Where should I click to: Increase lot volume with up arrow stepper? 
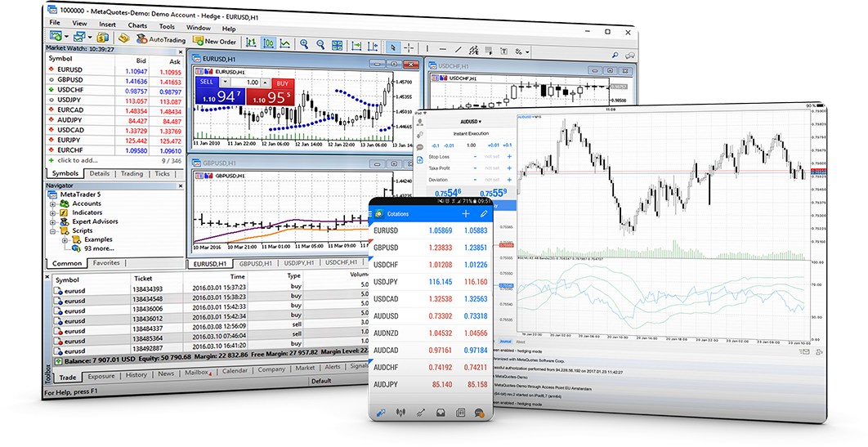pos(265,83)
